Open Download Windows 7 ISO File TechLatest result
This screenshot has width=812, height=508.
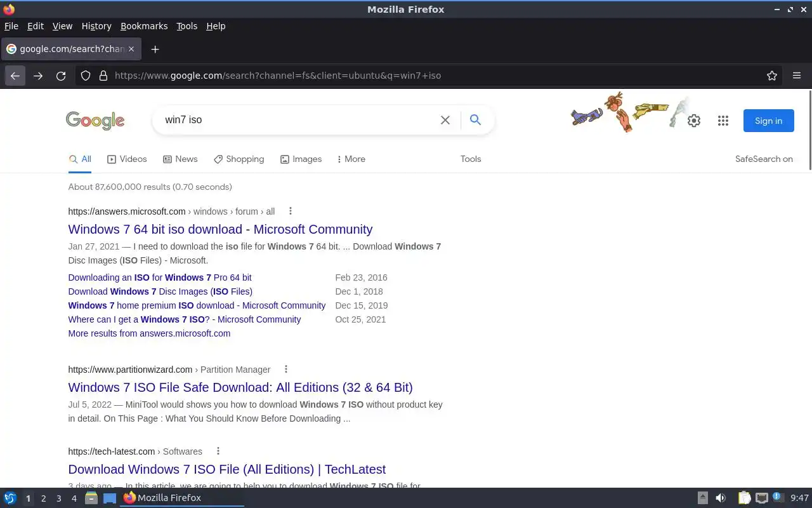pyautogui.click(x=227, y=469)
